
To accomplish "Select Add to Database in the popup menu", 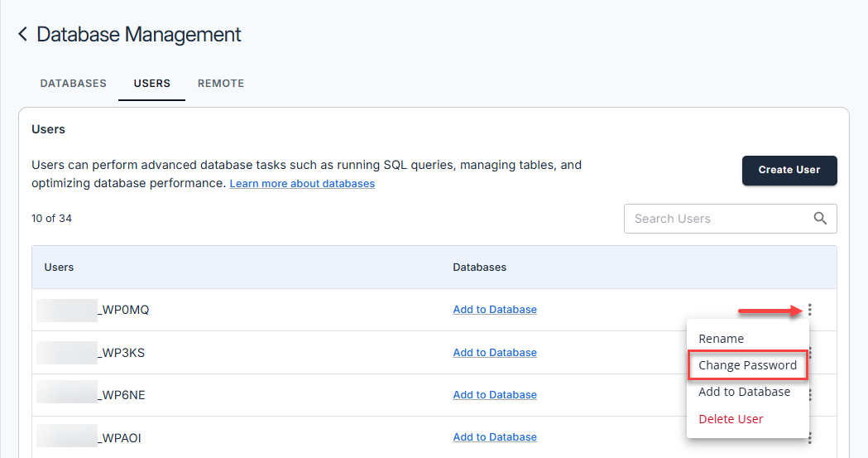I will 744,392.
